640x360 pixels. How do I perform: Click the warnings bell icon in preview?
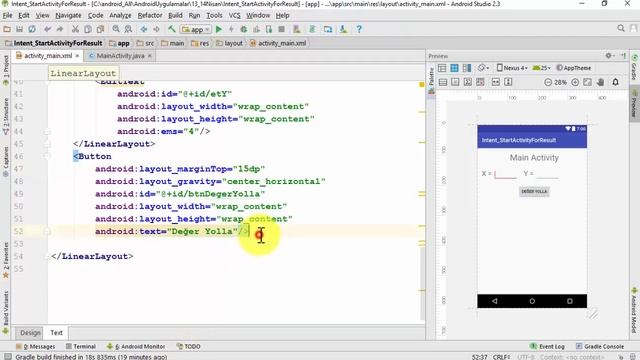click(616, 82)
